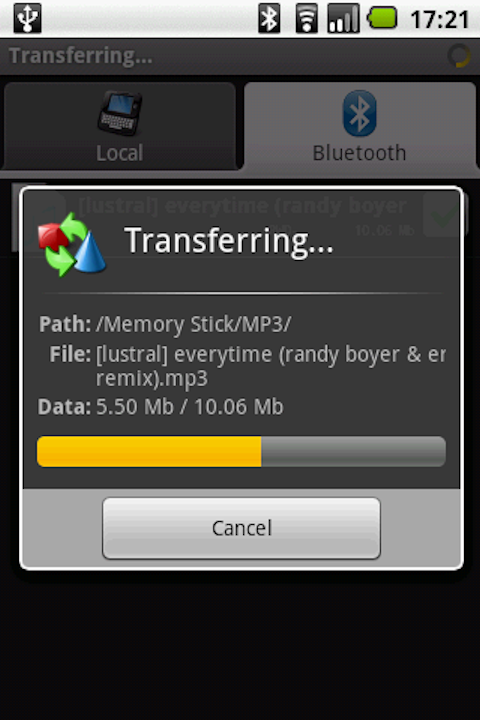Image resolution: width=480 pixels, height=720 pixels.
Task: Click the transfer dialog app icon
Action: click(x=73, y=244)
